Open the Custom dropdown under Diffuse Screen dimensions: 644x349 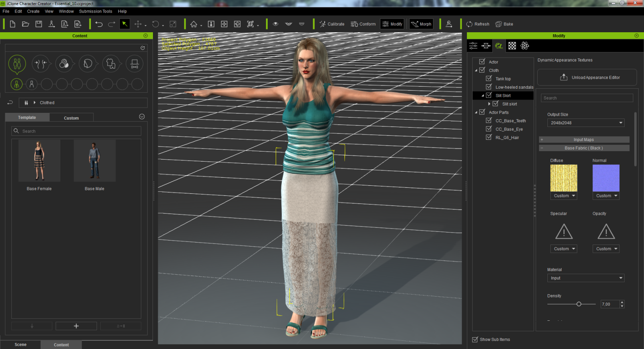coord(563,196)
